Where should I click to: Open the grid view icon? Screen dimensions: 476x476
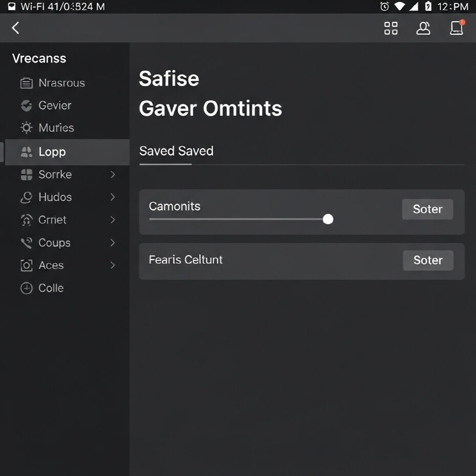click(x=391, y=28)
